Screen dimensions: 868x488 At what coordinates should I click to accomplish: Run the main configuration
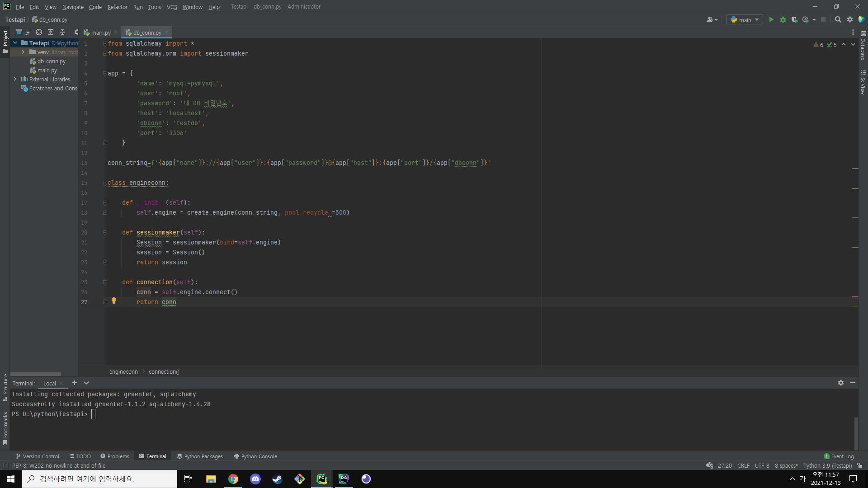tap(771, 19)
